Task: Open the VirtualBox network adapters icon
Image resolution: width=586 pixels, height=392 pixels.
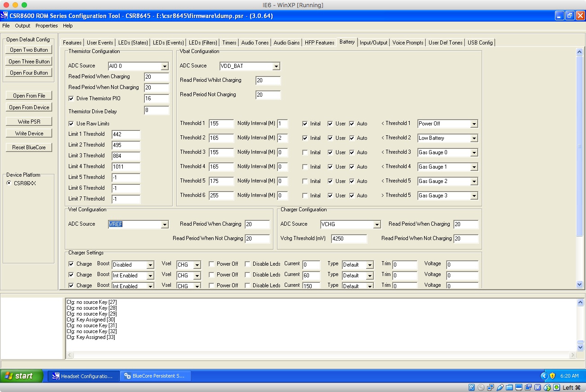Action: point(491,387)
